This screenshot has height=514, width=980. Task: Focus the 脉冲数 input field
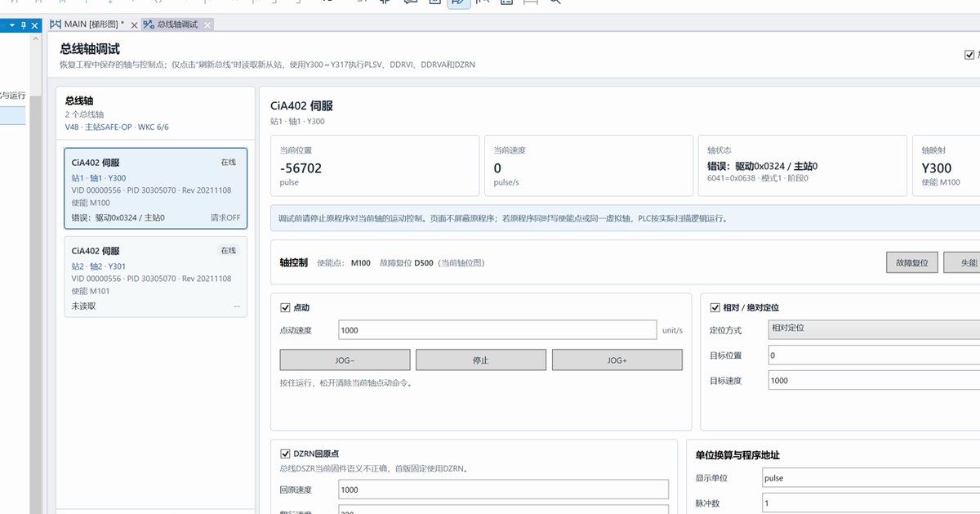coord(871,503)
